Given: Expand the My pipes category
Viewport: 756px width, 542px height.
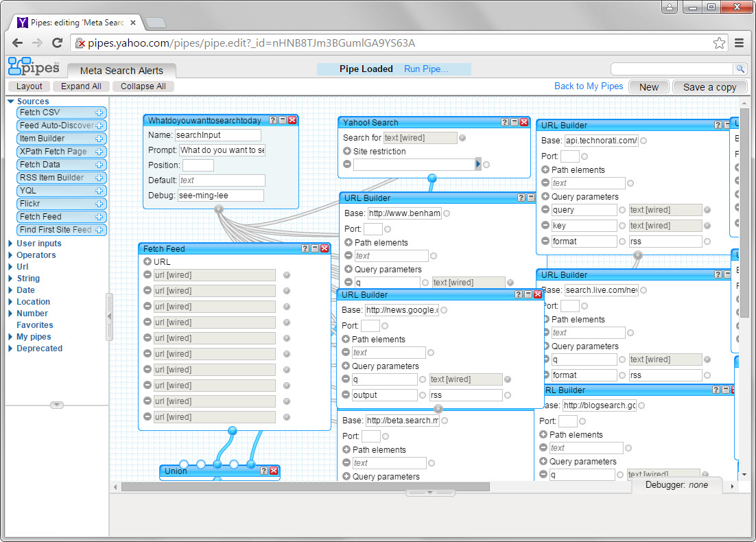Looking at the screenshot, I should (x=10, y=337).
